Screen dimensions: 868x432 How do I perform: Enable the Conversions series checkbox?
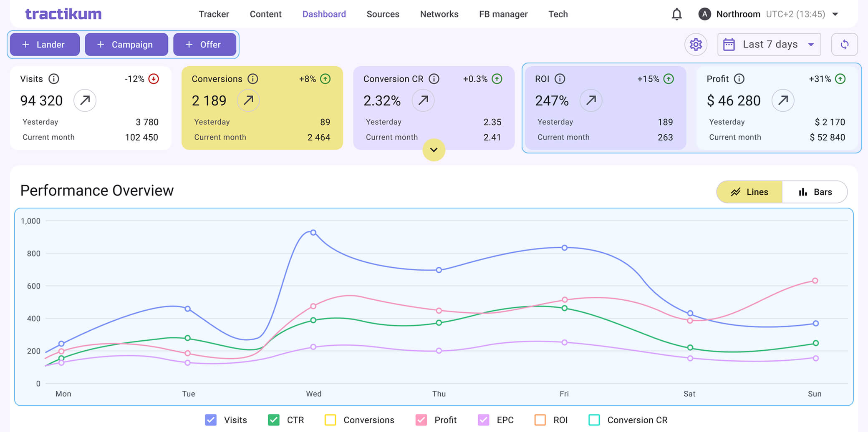point(330,420)
